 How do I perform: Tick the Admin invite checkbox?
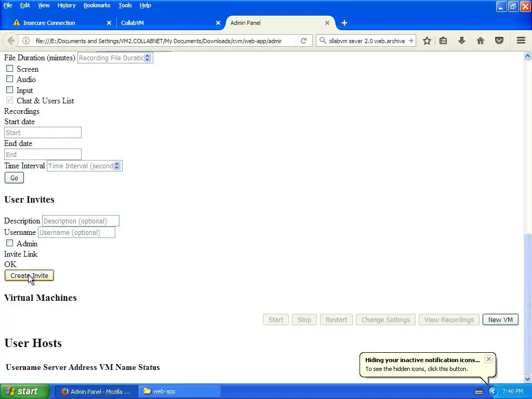tap(9, 243)
